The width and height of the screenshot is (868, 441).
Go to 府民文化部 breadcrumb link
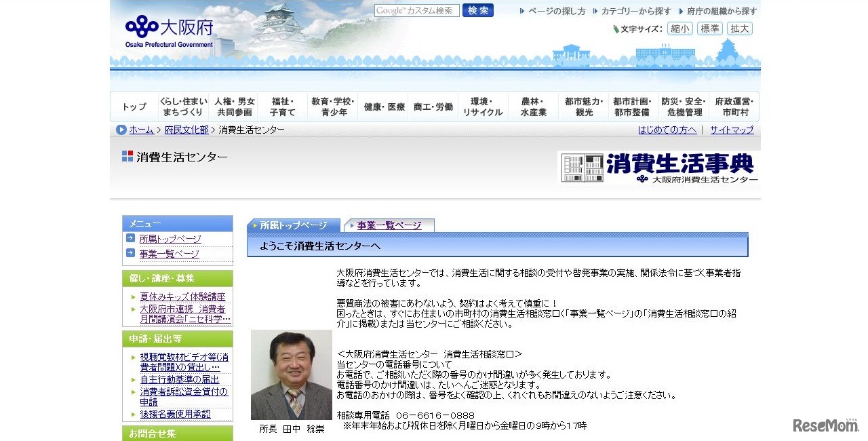[186, 130]
